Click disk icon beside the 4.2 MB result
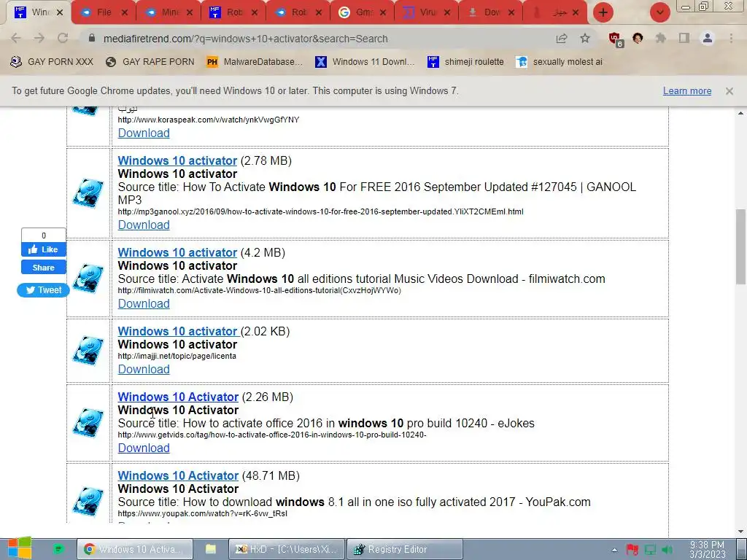 tap(88, 278)
